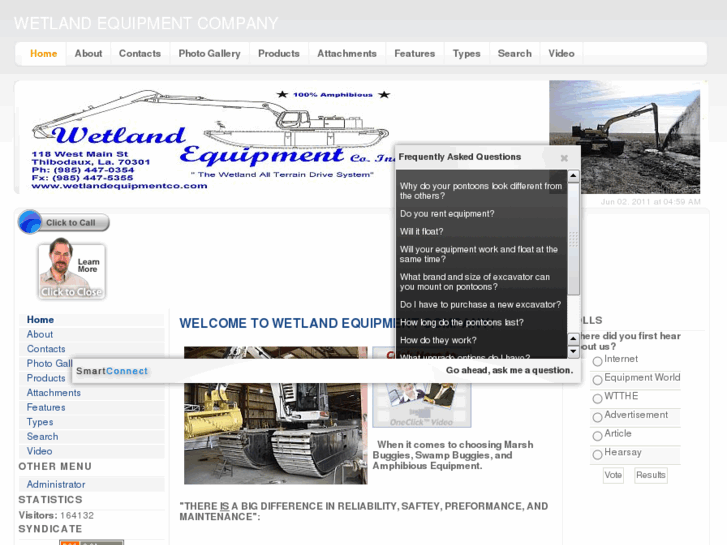The width and height of the screenshot is (727, 545).
Task: Select the WTTHE poll option
Action: coord(597,398)
